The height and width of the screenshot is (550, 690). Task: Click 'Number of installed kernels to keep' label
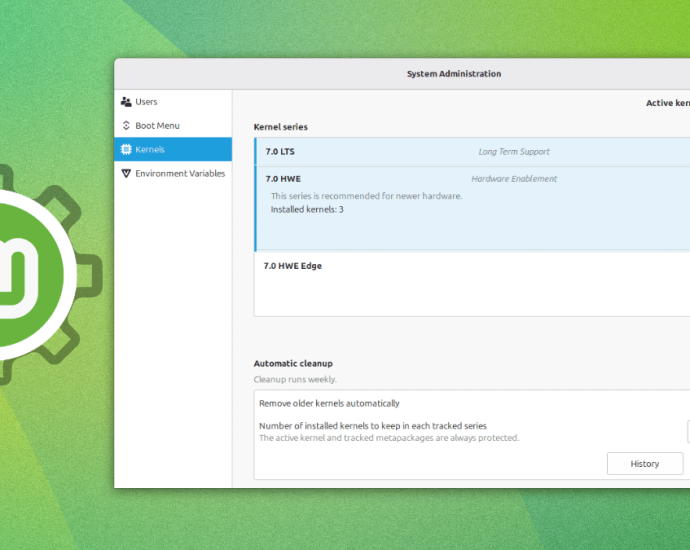coord(373,425)
